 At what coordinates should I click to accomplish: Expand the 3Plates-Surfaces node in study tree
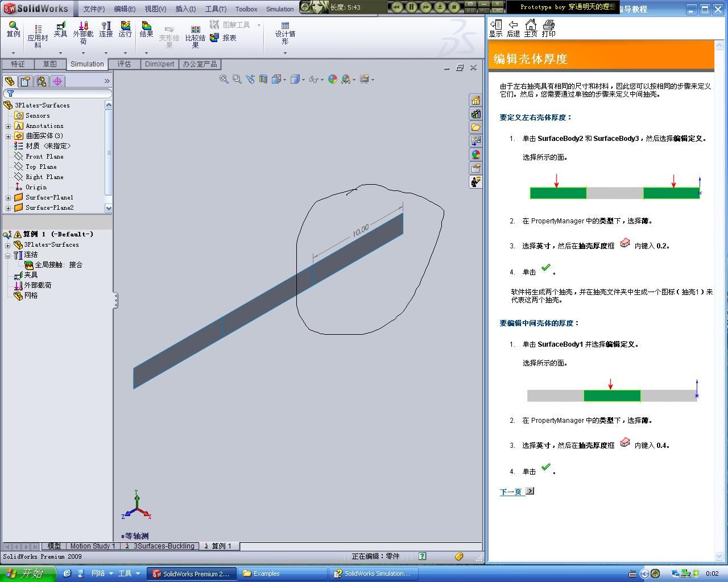[8, 246]
